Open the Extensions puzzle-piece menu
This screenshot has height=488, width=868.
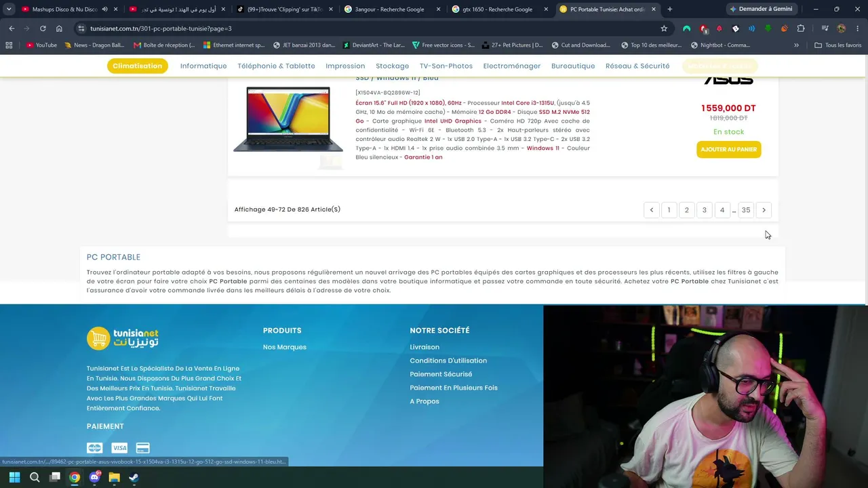tap(801, 28)
